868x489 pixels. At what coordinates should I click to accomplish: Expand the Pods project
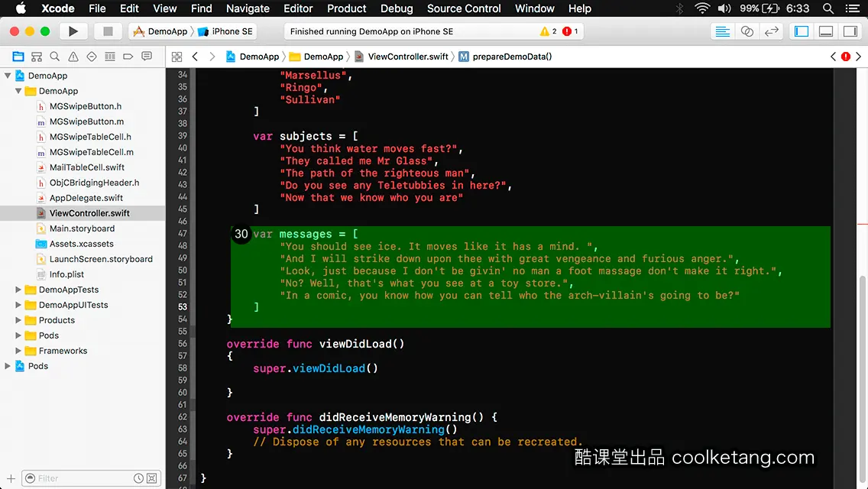coord(8,366)
